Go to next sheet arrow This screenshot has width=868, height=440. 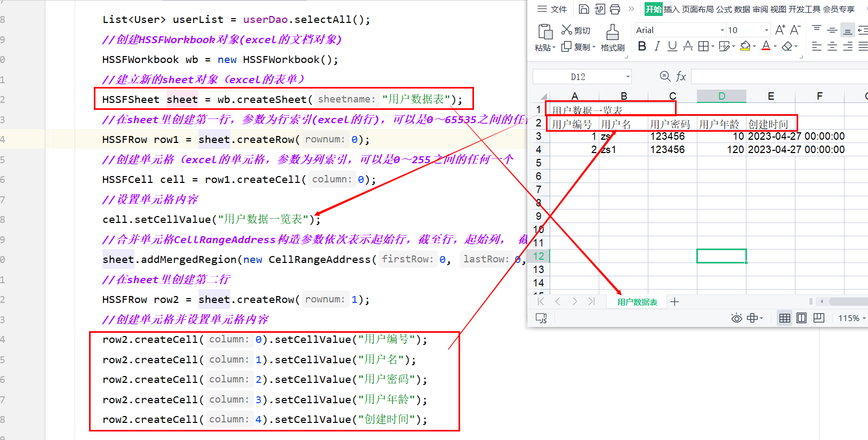pos(574,301)
